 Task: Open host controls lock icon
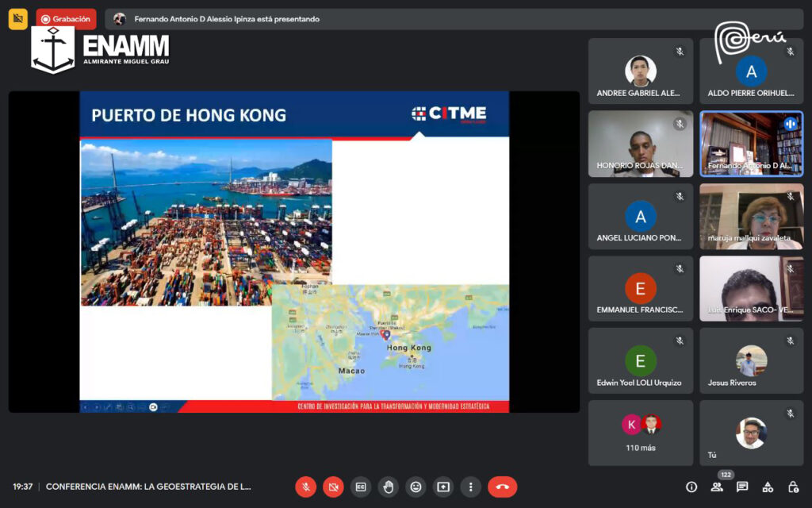pyautogui.click(x=793, y=487)
